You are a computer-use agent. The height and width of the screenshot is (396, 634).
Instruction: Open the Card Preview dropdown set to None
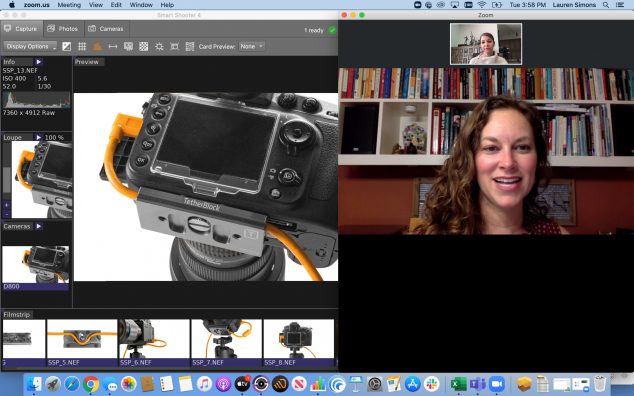point(251,47)
